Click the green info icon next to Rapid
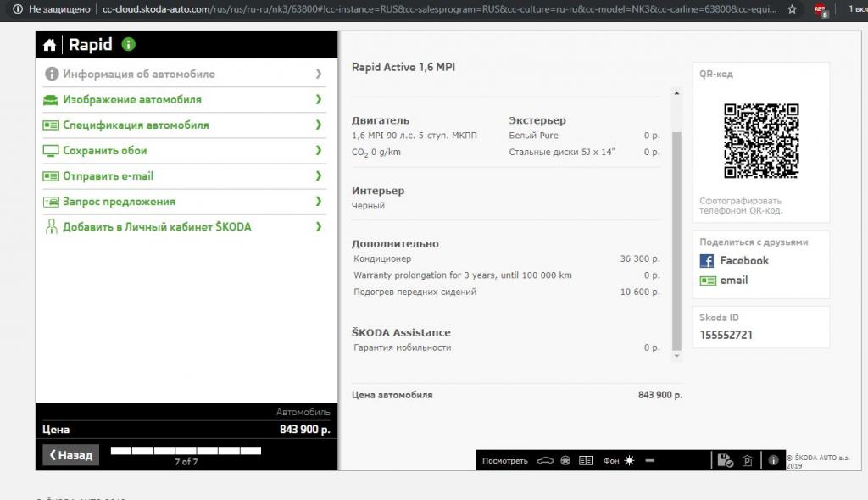Screen dimensions: 868x500 pyautogui.click(x=128, y=44)
